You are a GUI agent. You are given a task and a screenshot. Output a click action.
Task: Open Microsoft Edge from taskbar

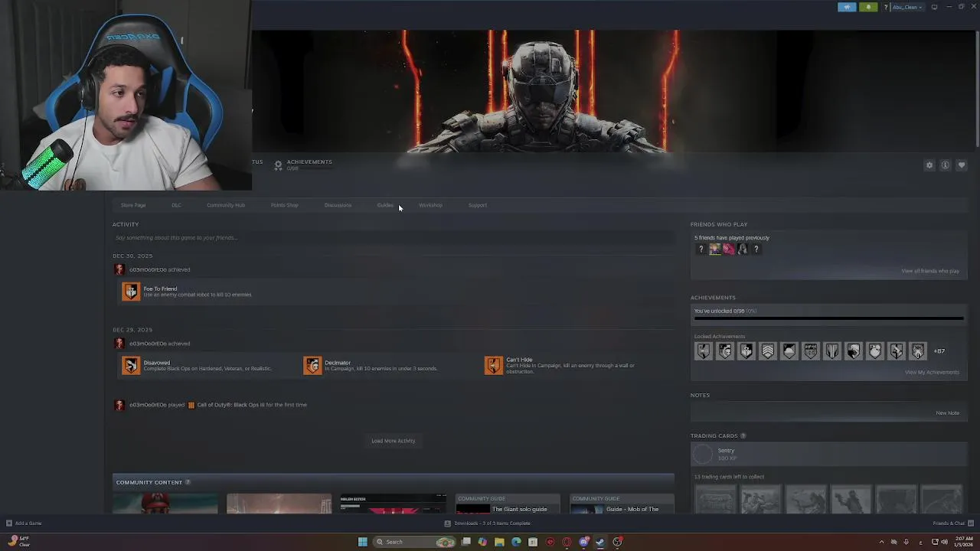(x=516, y=542)
